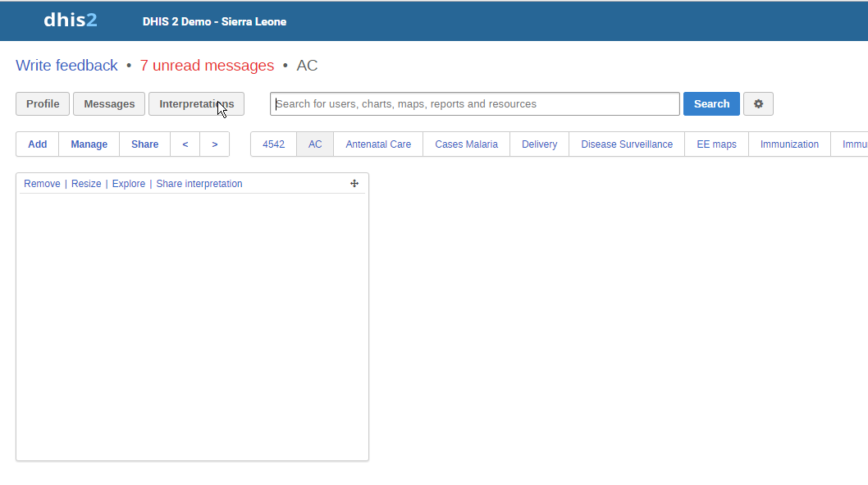Open the Messages page
This screenshot has height=485, width=868.
[x=109, y=104]
